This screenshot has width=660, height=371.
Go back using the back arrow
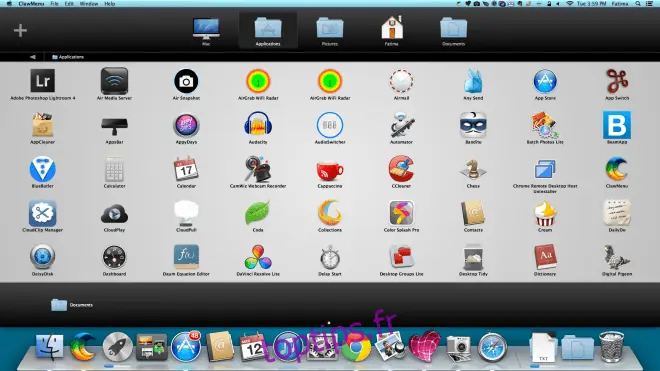click(33, 57)
